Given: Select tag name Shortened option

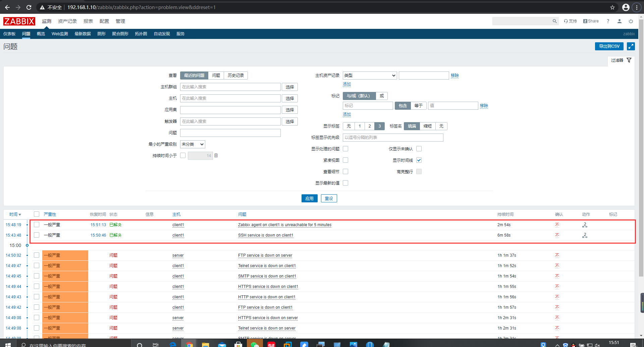Looking at the screenshot, I should point(428,126).
